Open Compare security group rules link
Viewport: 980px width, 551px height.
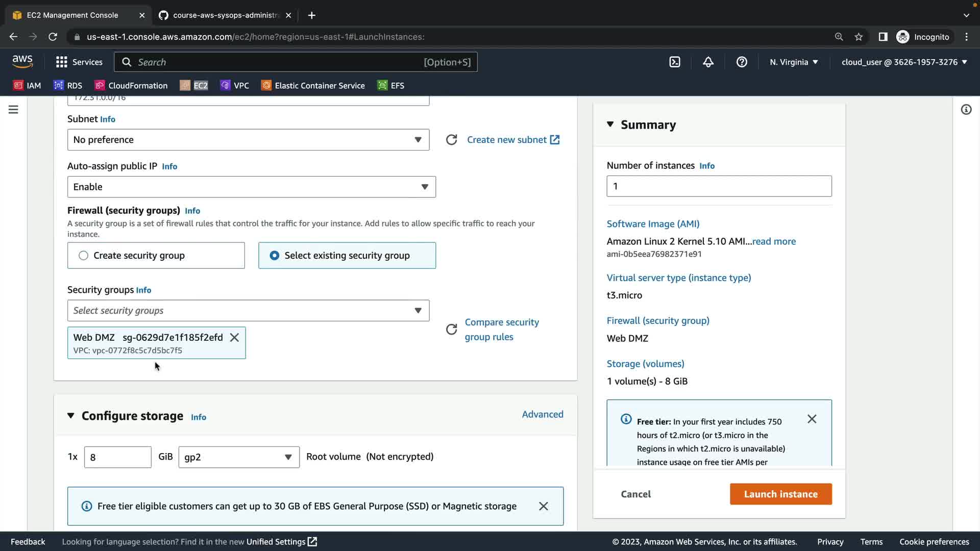pyautogui.click(x=501, y=330)
